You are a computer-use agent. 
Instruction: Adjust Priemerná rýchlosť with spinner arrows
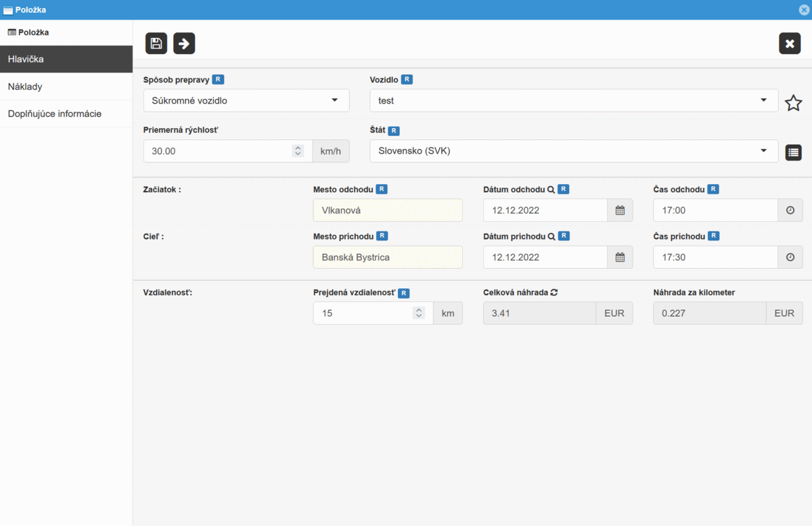[x=298, y=151]
